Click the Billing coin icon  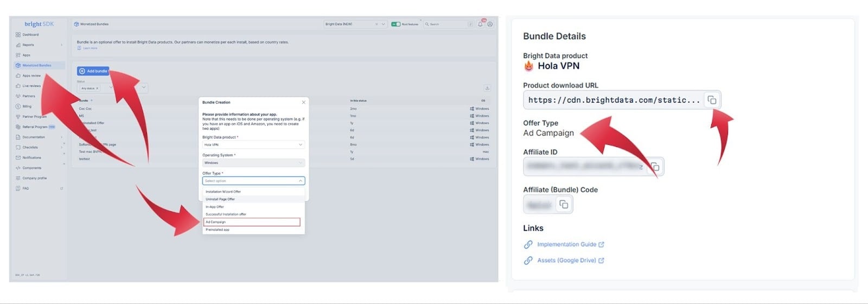[18, 106]
